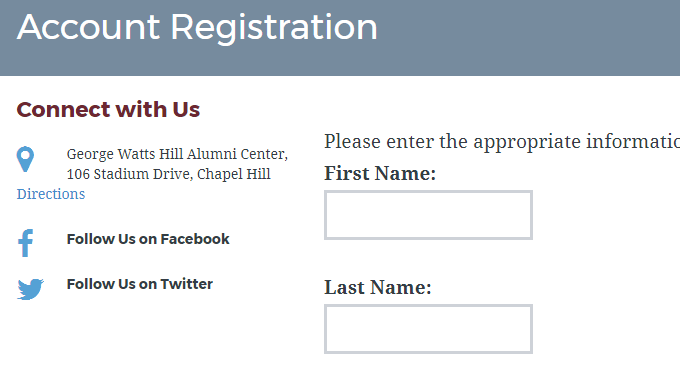The width and height of the screenshot is (680, 366).
Task: Follow Us on Twitter text link
Action: (x=140, y=284)
